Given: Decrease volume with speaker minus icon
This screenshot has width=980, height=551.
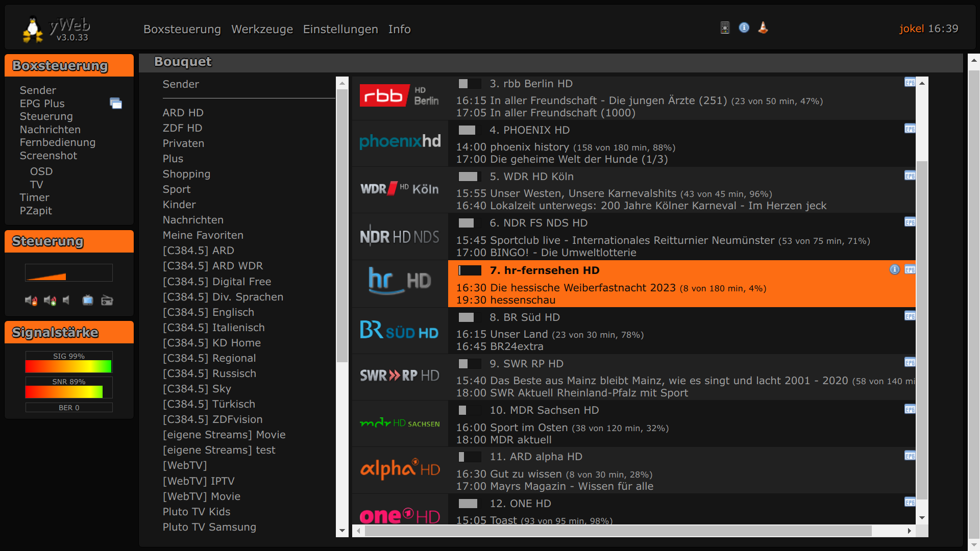Looking at the screenshot, I should coord(31,300).
